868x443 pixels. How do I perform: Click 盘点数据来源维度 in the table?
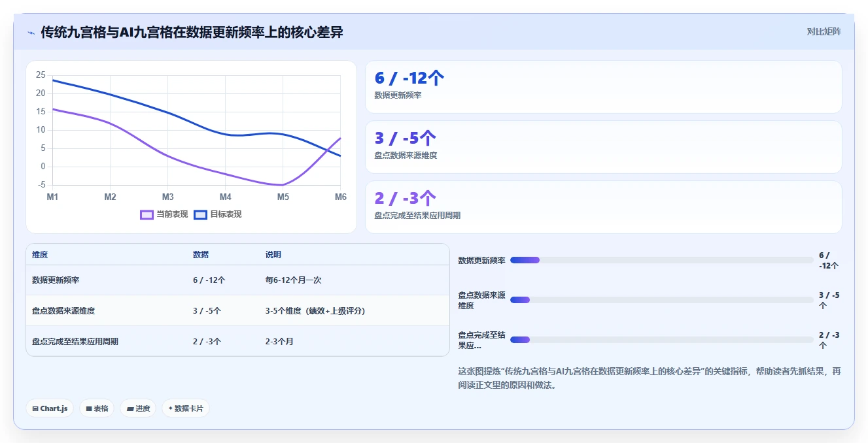tap(63, 310)
